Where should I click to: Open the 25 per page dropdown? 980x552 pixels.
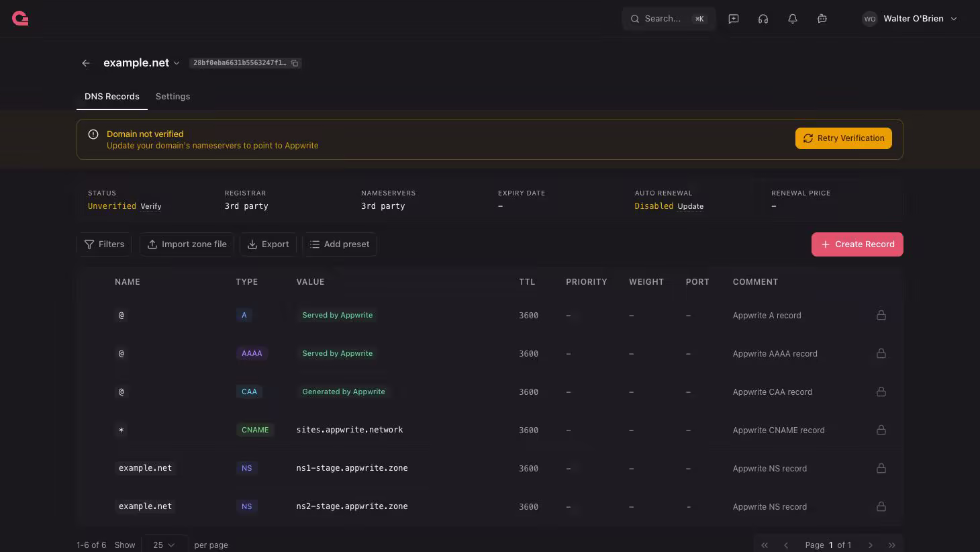coord(164,545)
